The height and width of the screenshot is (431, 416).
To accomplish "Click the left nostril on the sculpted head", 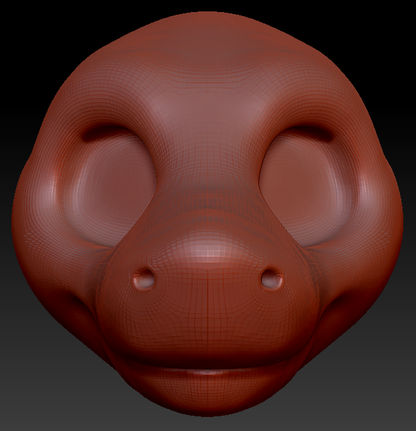I will pyautogui.click(x=144, y=279).
